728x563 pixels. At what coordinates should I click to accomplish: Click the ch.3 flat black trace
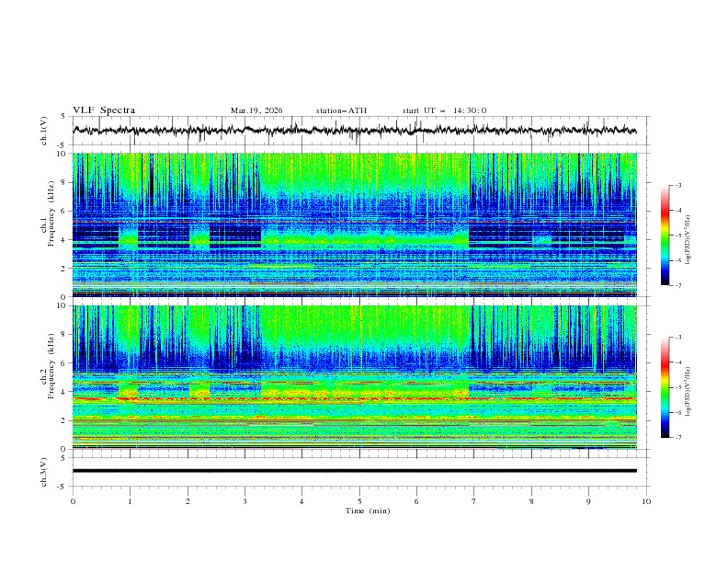point(355,471)
